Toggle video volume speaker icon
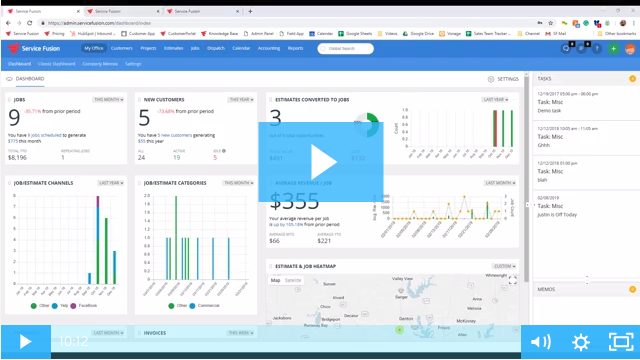This screenshot has height=360, width=640. click(541, 342)
